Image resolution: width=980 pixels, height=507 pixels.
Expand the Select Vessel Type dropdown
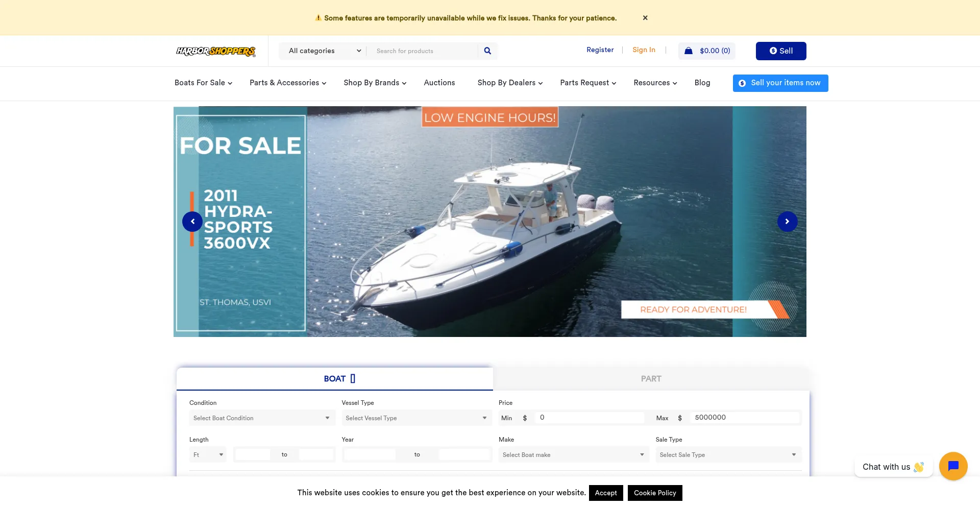(x=416, y=418)
